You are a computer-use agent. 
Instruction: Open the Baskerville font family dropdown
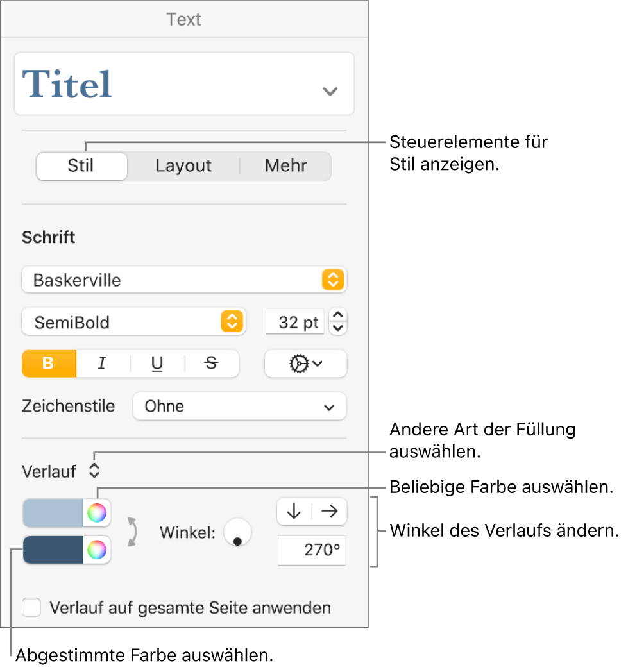click(184, 280)
